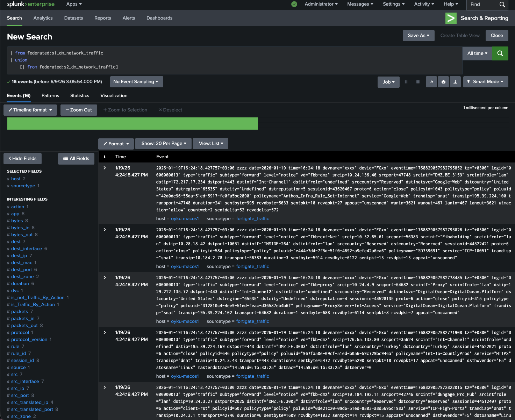The width and height of the screenshot is (515, 420).
Task: Click the splunk>enterprise logo
Action: (31, 4)
